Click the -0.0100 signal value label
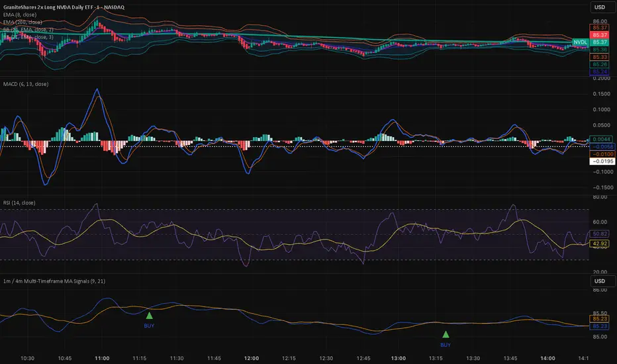Screen dimensions: 617x364 (x=601, y=154)
